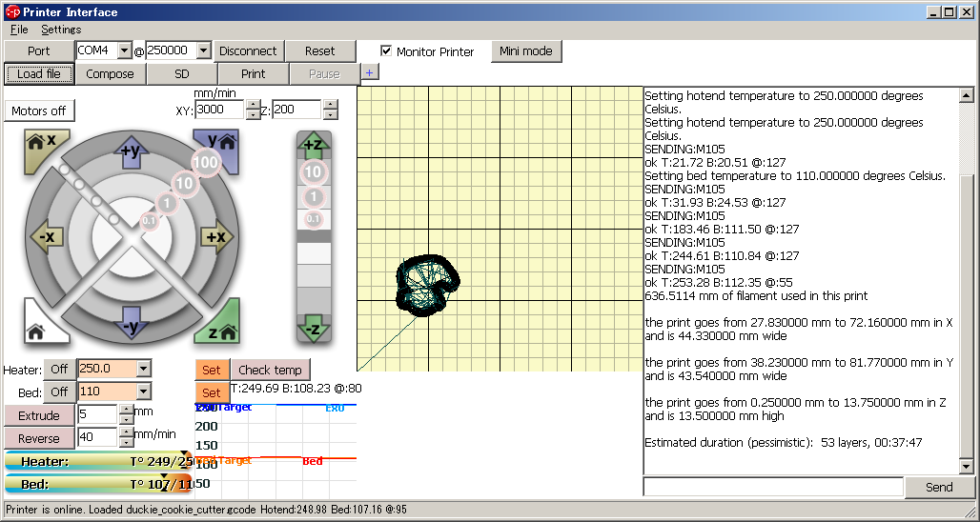Turn heater off

[x=59, y=369]
